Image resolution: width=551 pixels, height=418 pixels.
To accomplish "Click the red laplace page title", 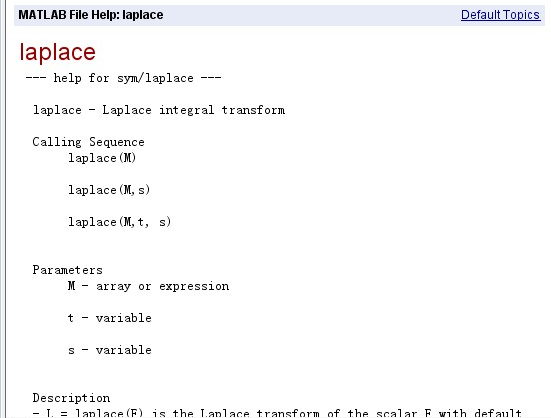I will [57, 52].
